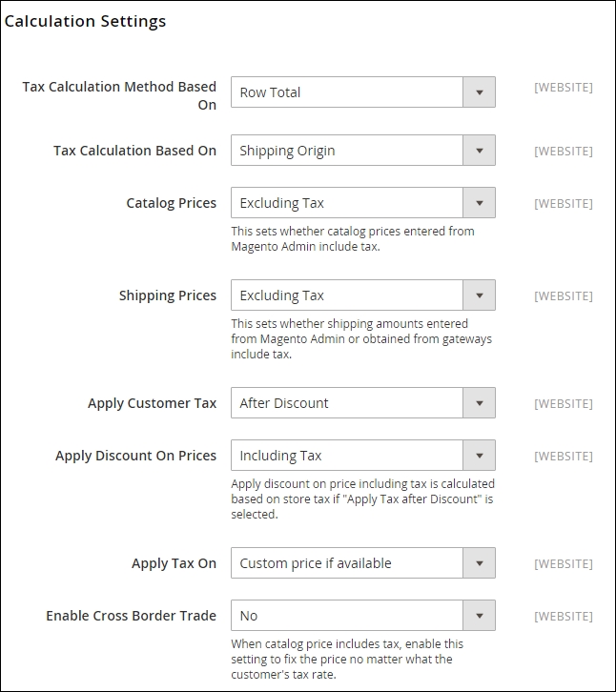This screenshot has height=692, width=616.
Task: Click [WEBSITE] scope beside Apply Discount On Prices
Action: point(563,456)
